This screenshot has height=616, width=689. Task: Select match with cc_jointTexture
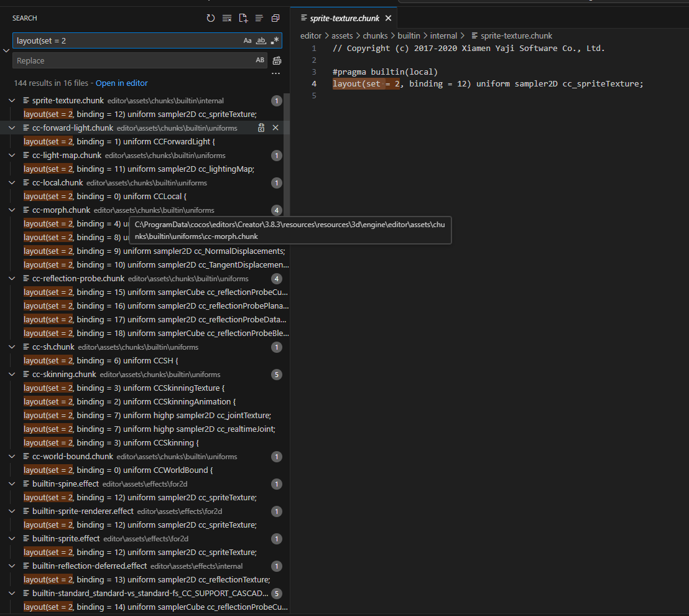tap(147, 415)
